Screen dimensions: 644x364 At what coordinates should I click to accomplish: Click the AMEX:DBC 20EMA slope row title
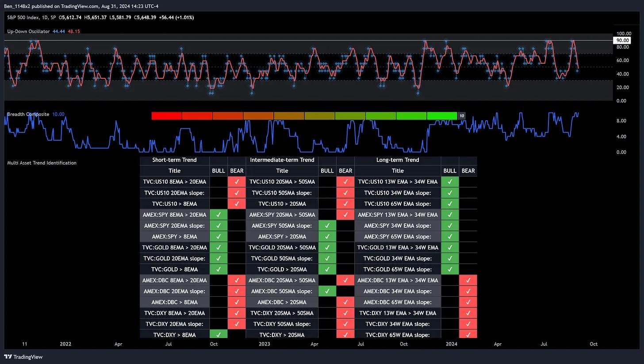[174, 291]
